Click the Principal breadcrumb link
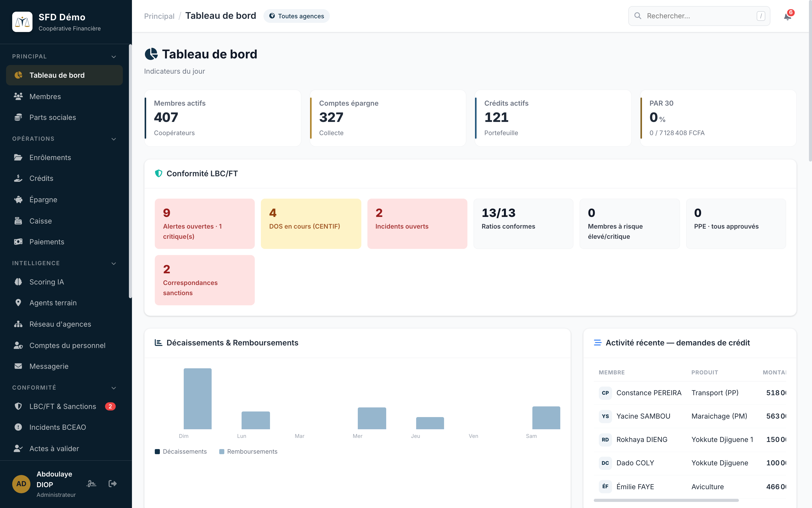 (x=159, y=16)
